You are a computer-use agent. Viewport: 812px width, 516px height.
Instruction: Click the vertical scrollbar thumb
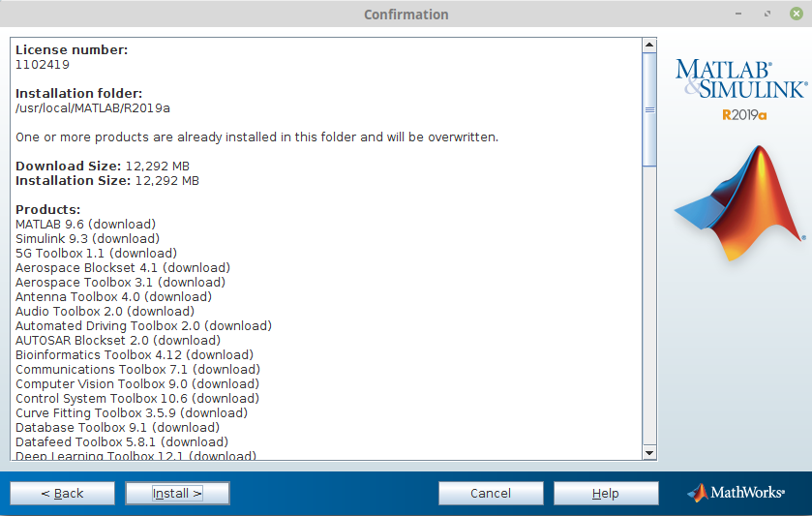(x=649, y=108)
